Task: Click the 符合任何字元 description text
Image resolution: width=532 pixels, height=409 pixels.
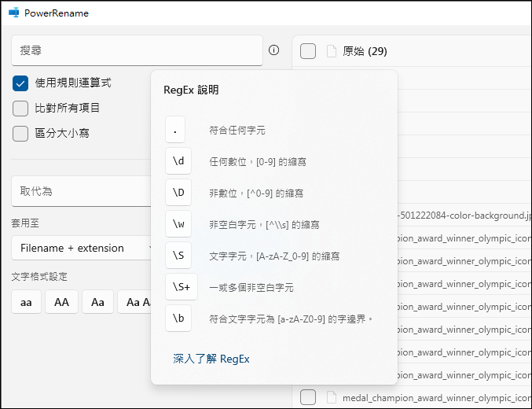Action: tap(237, 131)
